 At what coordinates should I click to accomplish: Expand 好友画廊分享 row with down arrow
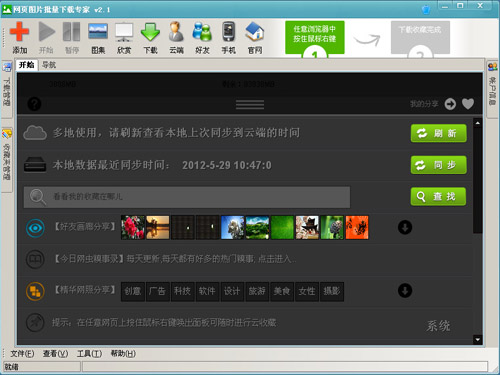(405, 227)
